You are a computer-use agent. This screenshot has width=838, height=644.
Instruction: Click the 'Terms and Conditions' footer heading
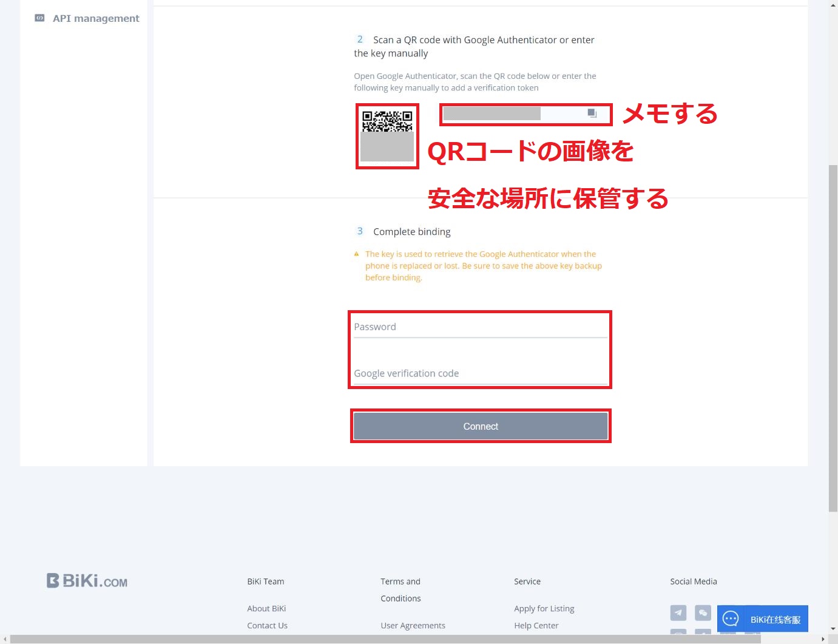[x=400, y=589]
